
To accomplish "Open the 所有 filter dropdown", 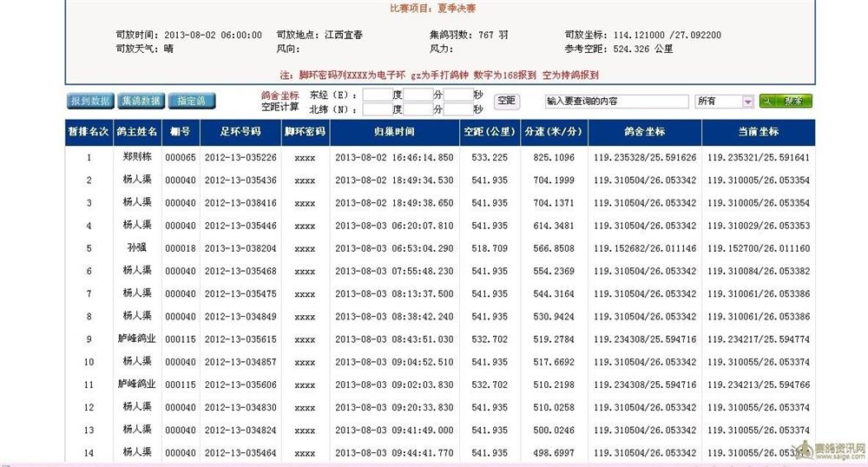I will coord(725,102).
